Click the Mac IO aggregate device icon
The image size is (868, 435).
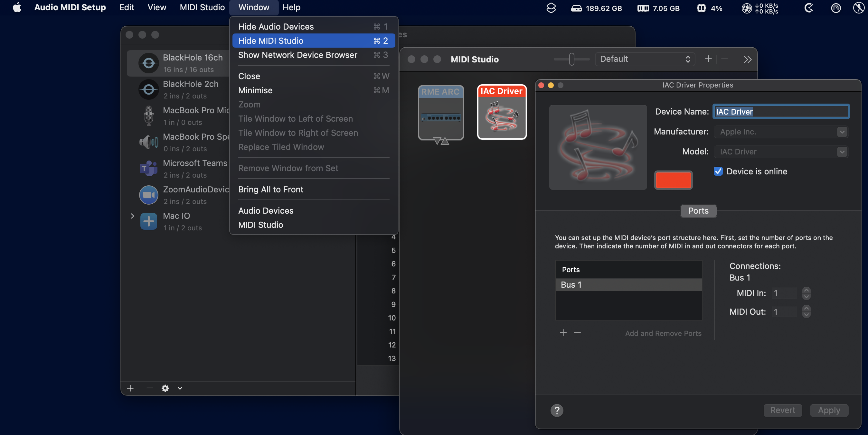(x=149, y=221)
